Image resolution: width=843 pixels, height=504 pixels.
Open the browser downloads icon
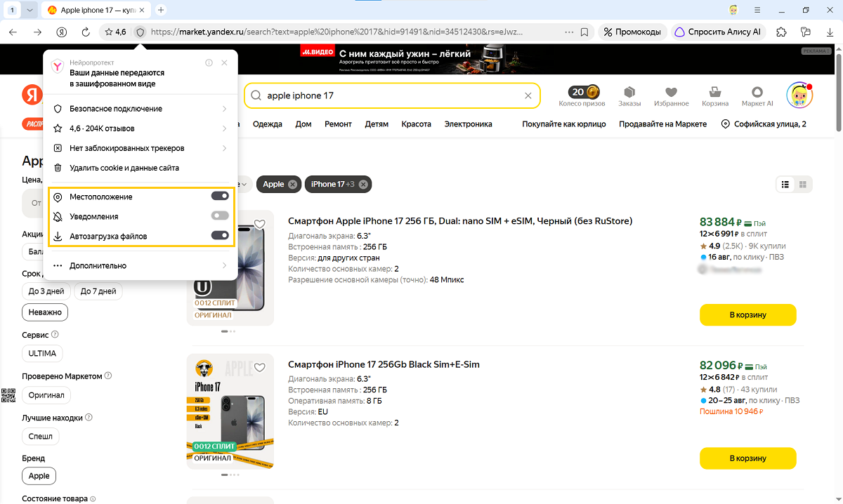point(830,32)
